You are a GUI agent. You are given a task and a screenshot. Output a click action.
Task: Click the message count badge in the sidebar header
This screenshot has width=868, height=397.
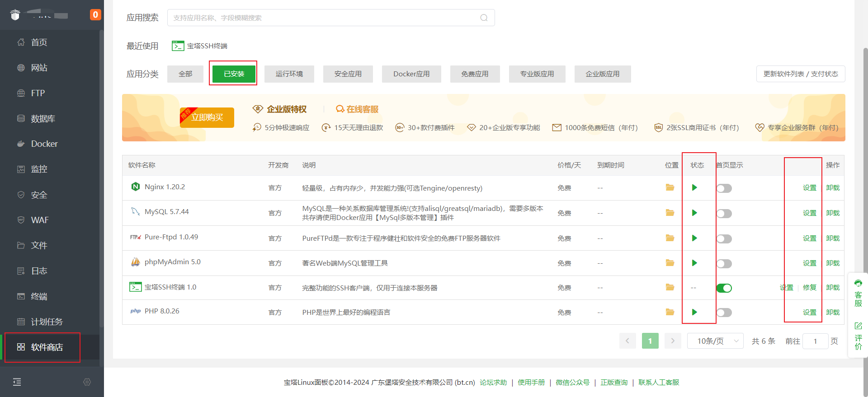95,15
